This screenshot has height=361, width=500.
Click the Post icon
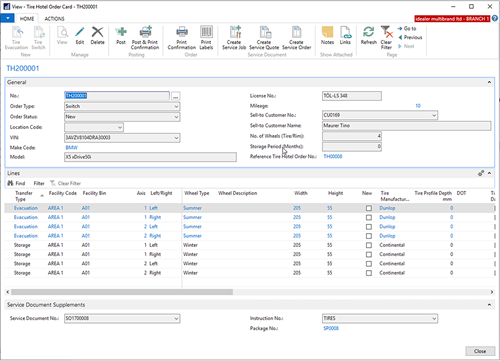click(x=121, y=35)
